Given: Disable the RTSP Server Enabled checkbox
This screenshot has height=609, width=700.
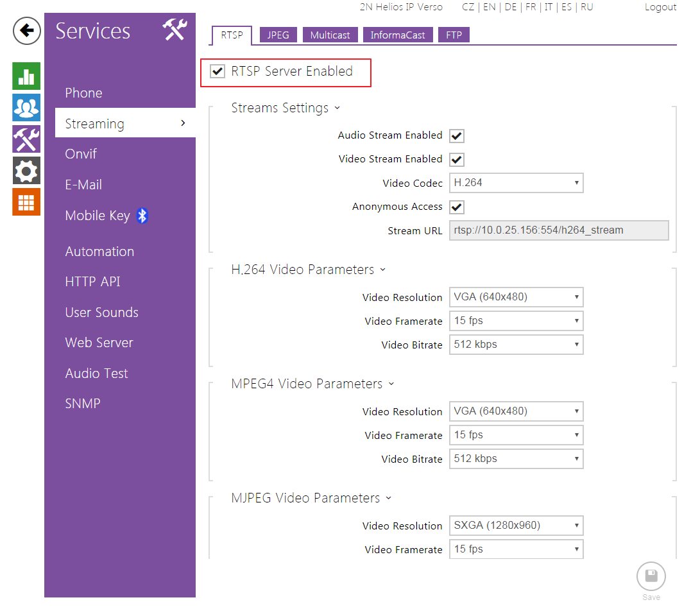Looking at the screenshot, I should click(218, 72).
